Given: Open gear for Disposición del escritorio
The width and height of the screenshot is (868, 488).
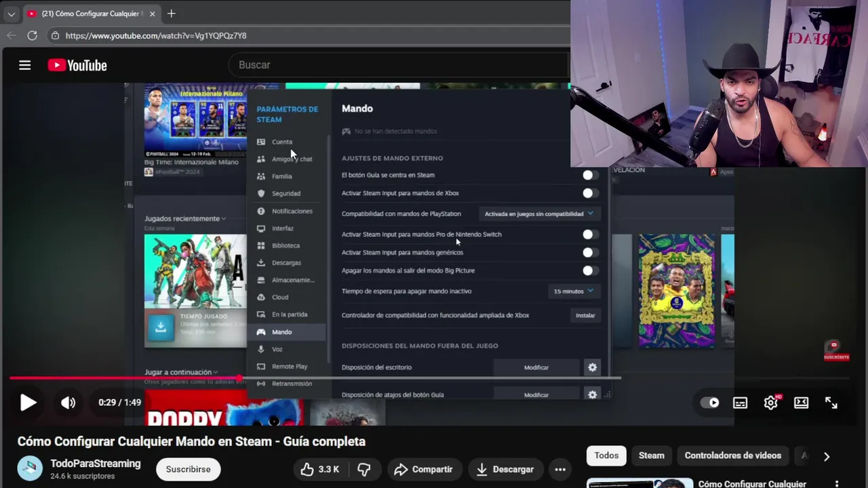Looking at the screenshot, I should pos(592,367).
